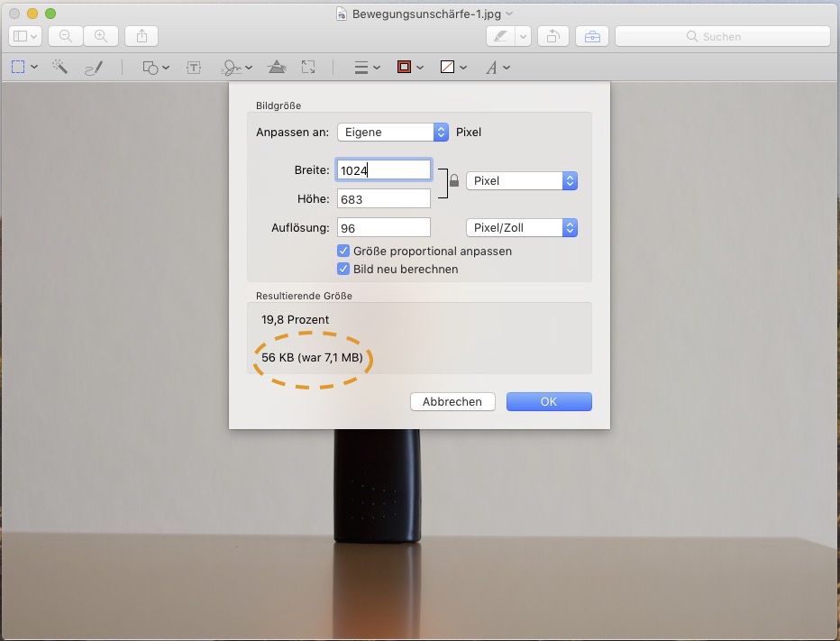The height and width of the screenshot is (641, 840).
Task: Click the Adjust Size toolbar icon
Action: 308,67
